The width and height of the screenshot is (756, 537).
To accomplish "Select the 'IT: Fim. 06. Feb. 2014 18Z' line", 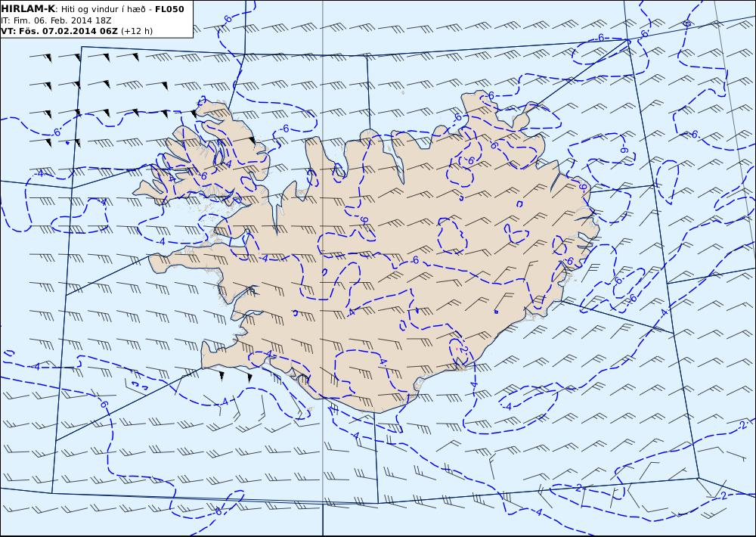I will 57,20.
